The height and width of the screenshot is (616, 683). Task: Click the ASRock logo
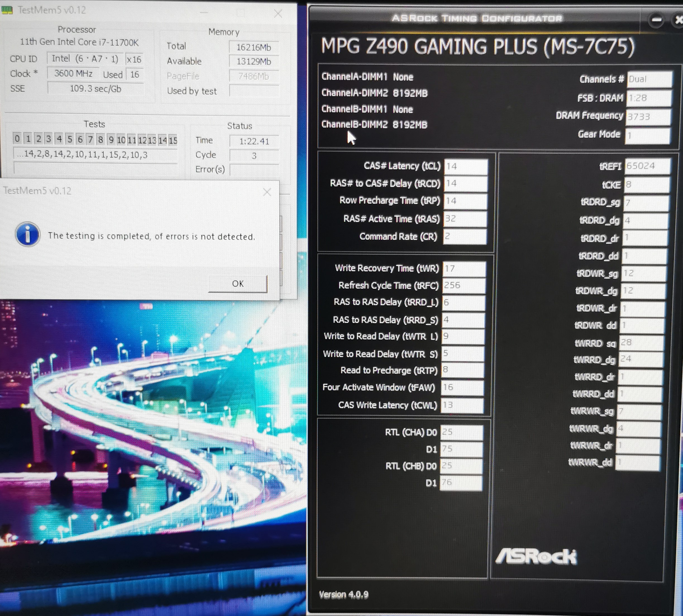click(536, 557)
